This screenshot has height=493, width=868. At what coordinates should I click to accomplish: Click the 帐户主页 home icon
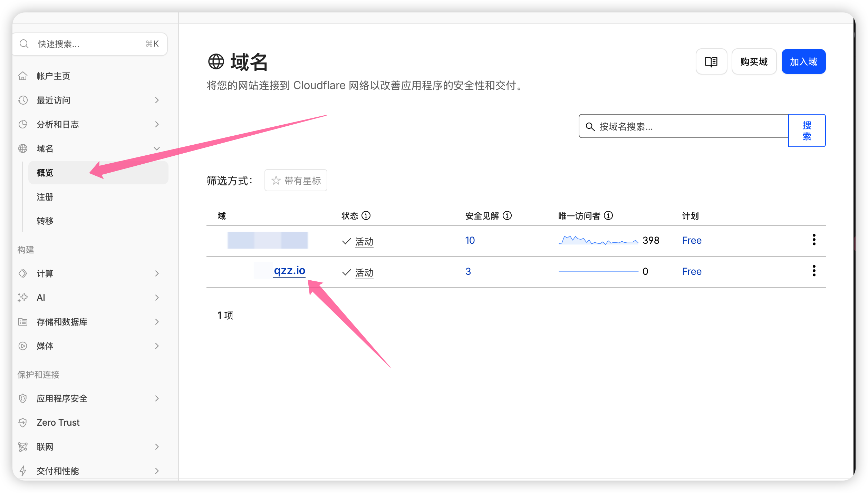pos(23,76)
